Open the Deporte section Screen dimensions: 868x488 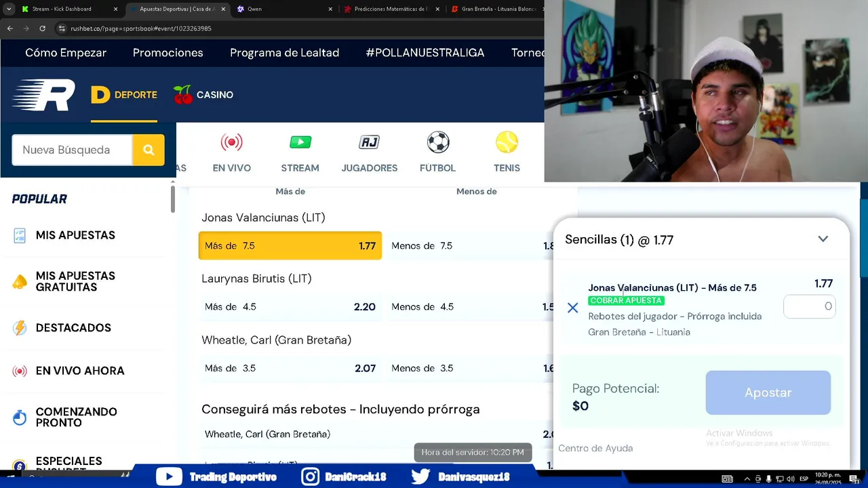coord(124,95)
